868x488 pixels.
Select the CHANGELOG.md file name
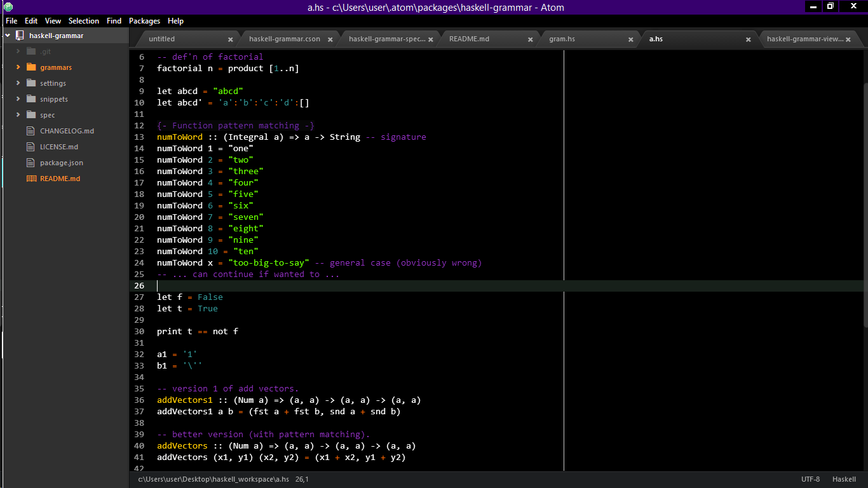(x=67, y=131)
